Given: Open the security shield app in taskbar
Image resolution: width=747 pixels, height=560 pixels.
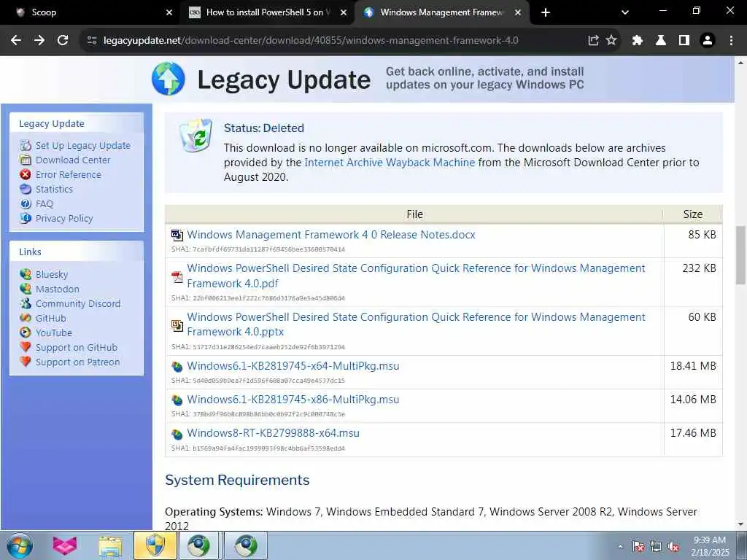Looking at the screenshot, I should [x=155, y=545].
